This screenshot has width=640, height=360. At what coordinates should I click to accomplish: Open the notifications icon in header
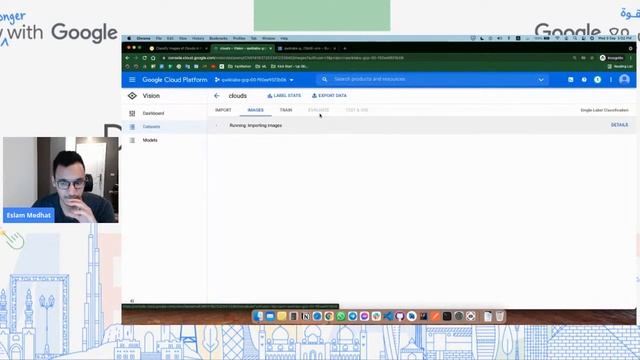[598, 80]
